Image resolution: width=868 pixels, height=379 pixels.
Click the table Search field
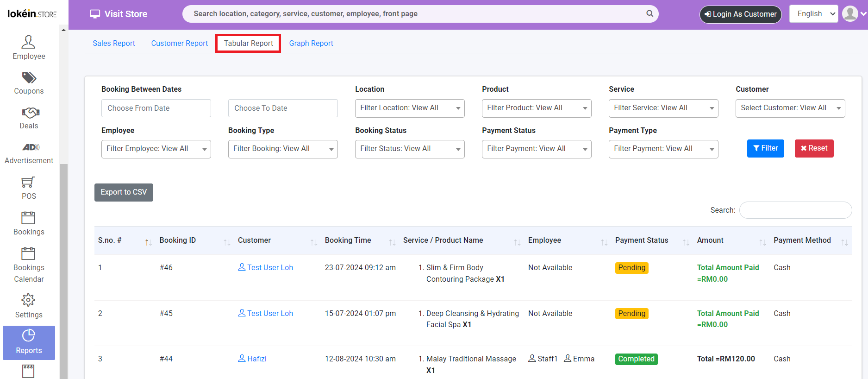(x=795, y=210)
